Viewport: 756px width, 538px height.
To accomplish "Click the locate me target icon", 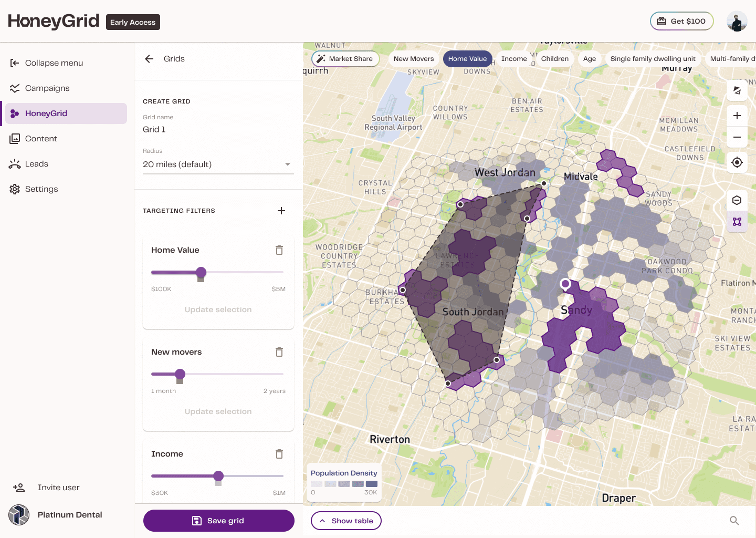I will coord(737,162).
